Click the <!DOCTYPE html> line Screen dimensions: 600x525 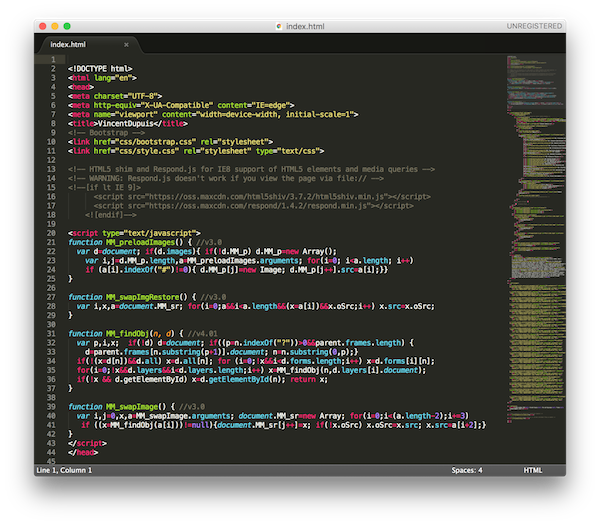(x=100, y=69)
